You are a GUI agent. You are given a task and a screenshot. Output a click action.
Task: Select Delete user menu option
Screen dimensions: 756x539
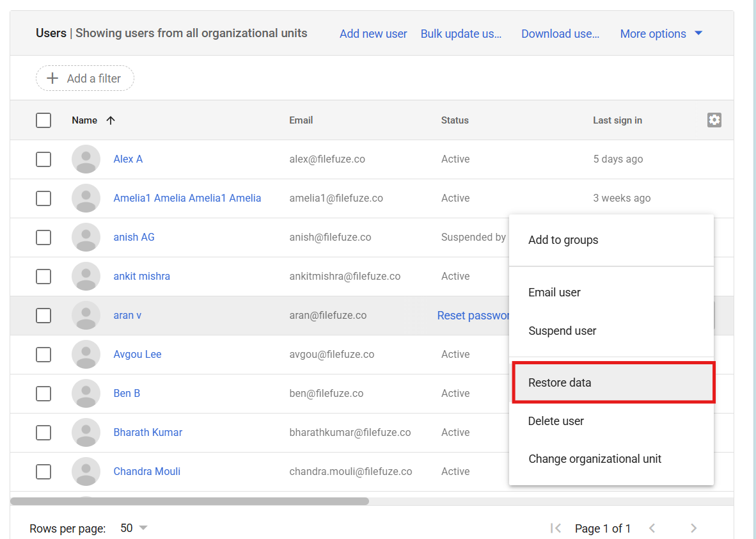611,421
